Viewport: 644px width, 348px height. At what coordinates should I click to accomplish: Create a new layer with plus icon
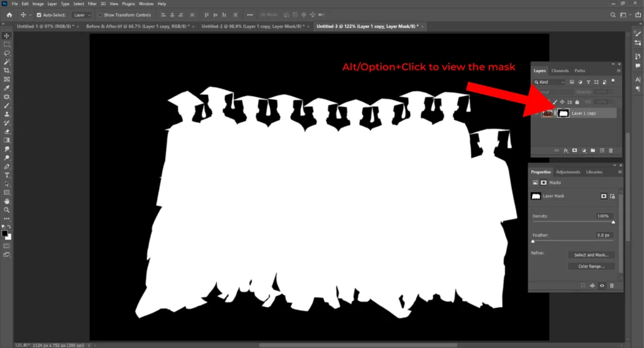pos(602,151)
